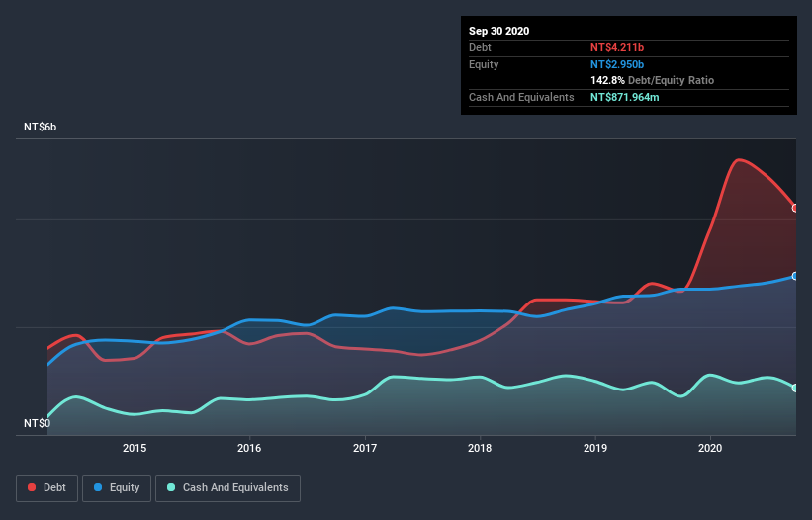Image resolution: width=812 pixels, height=520 pixels.
Task: Click the 2020 x-axis label
Action: pyautogui.click(x=710, y=448)
